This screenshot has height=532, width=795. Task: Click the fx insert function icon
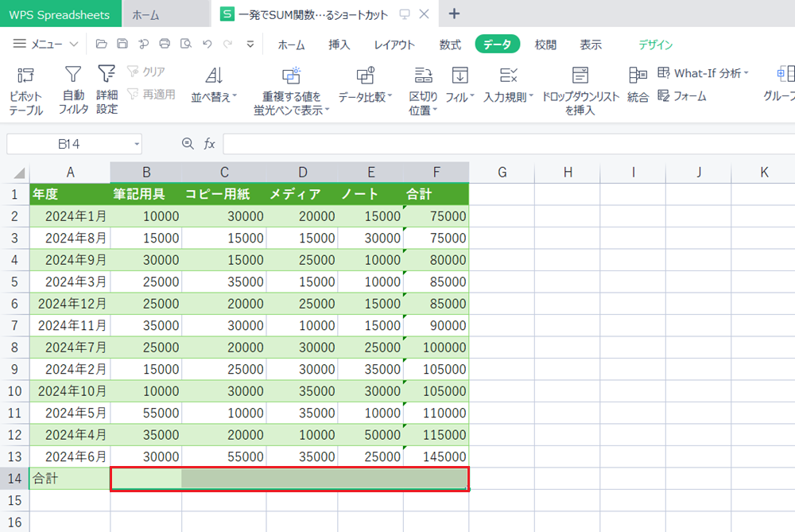[x=209, y=144]
